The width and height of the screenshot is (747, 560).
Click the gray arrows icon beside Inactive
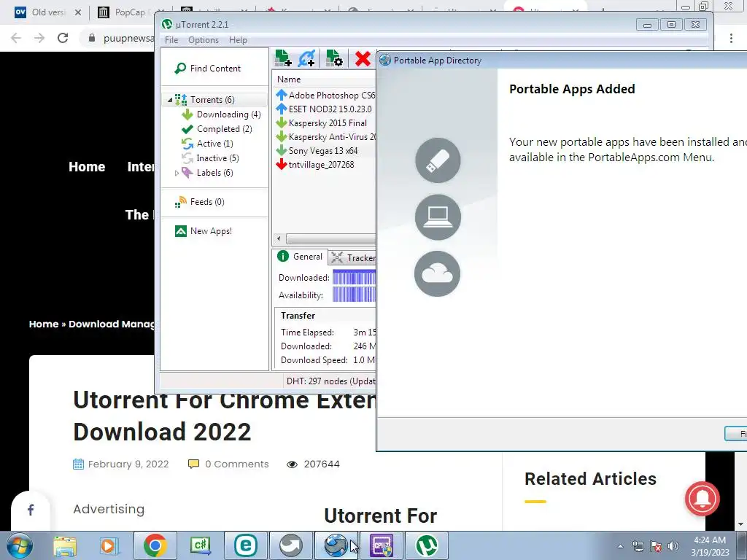click(187, 158)
